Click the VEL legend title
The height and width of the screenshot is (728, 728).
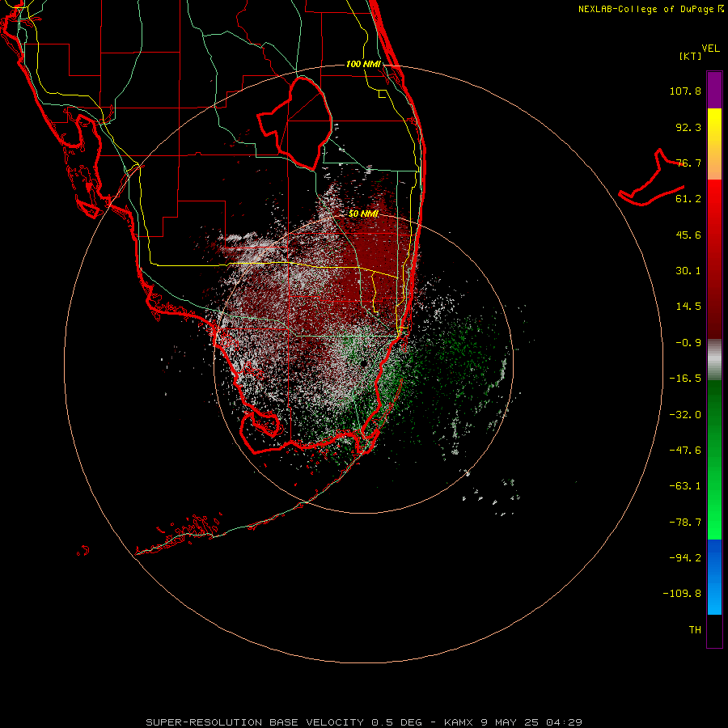pos(710,49)
